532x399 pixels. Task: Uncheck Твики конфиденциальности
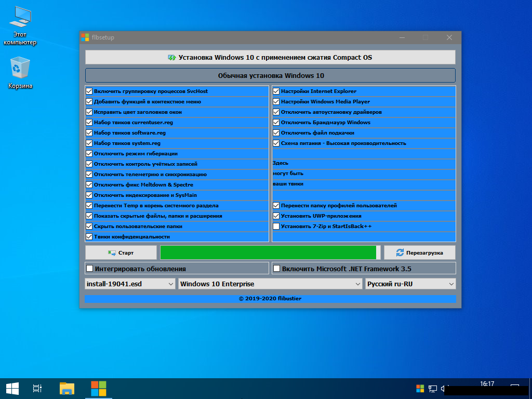click(x=89, y=237)
